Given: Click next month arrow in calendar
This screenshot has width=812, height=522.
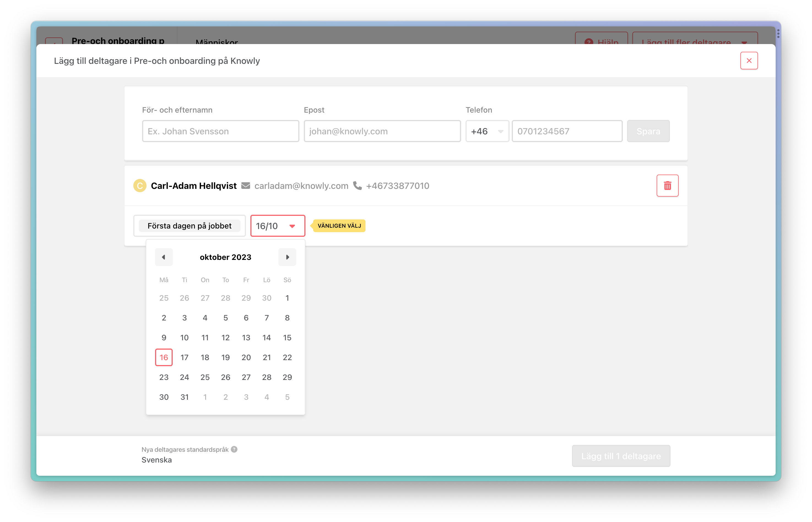Looking at the screenshot, I should click(287, 257).
